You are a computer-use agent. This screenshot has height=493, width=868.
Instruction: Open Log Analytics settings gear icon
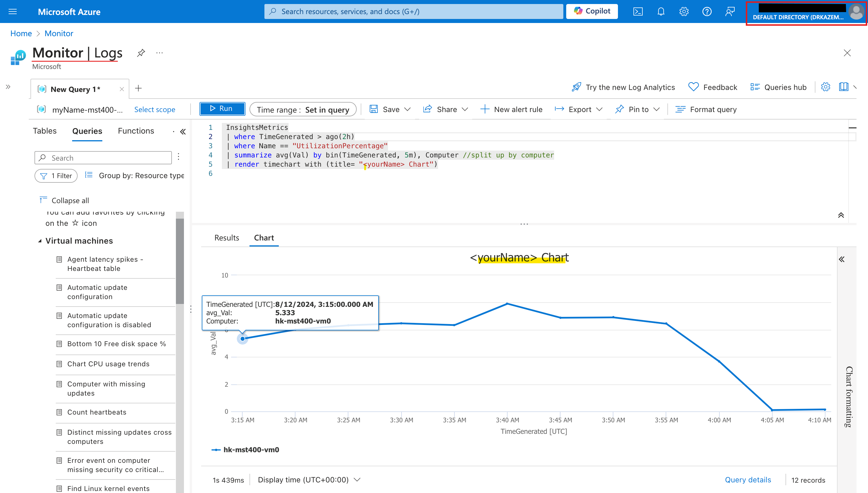(826, 87)
